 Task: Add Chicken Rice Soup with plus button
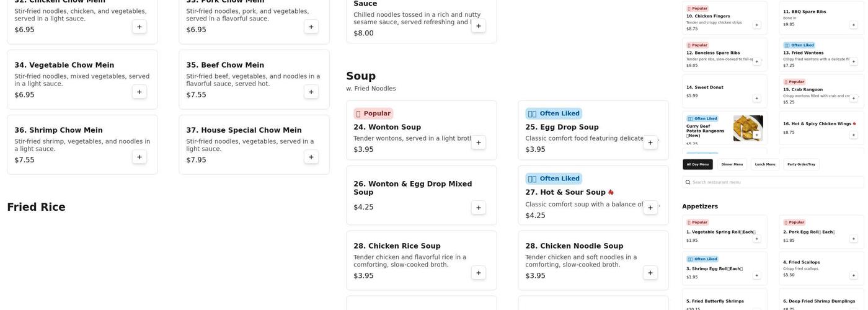pyautogui.click(x=478, y=273)
